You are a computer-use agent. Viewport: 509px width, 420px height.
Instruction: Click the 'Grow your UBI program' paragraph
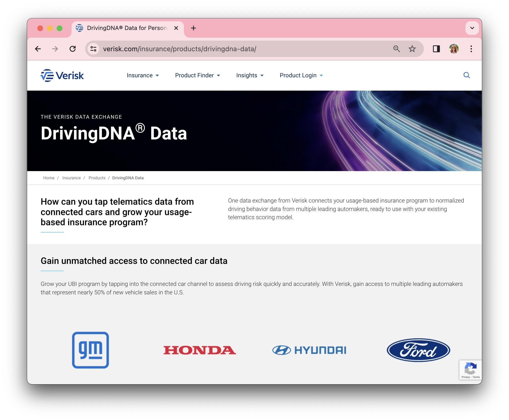click(x=252, y=288)
